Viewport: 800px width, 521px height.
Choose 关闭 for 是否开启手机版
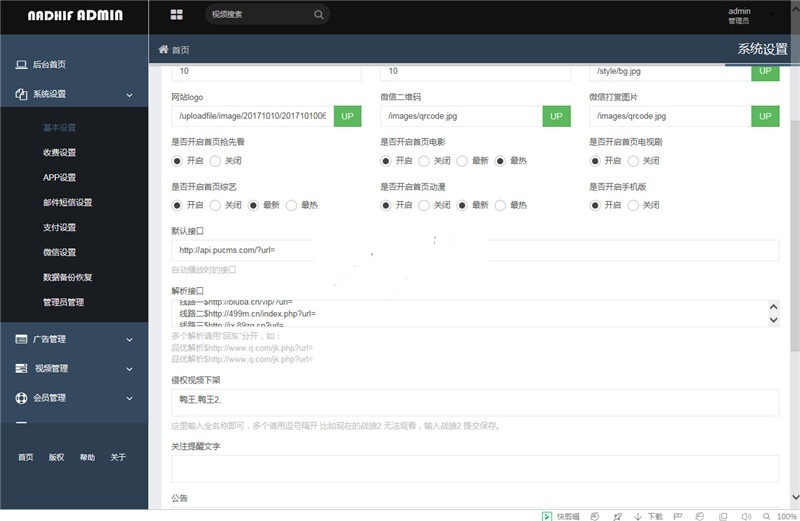point(634,205)
